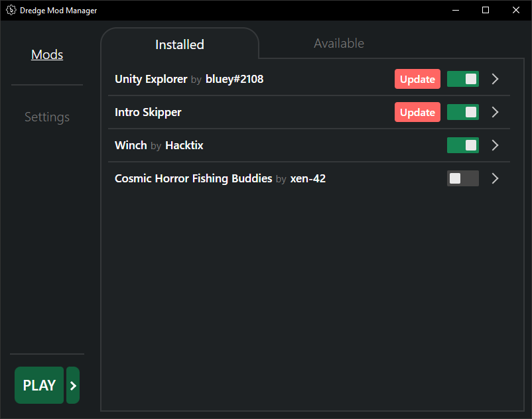Image resolution: width=532 pixels, height=419 pixels.
Task: Open the Settings section
Action: [x=46, y=117]
